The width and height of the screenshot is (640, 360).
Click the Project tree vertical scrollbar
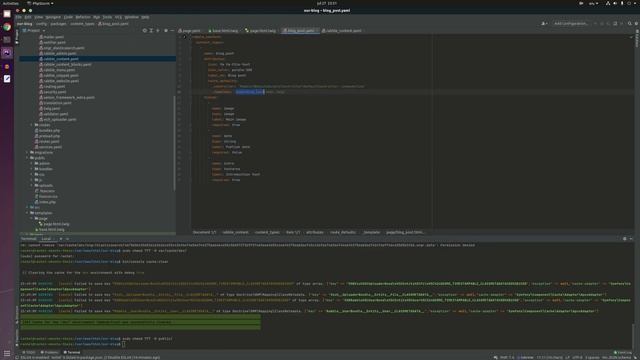pyautogui.click(x=175, y=143)
